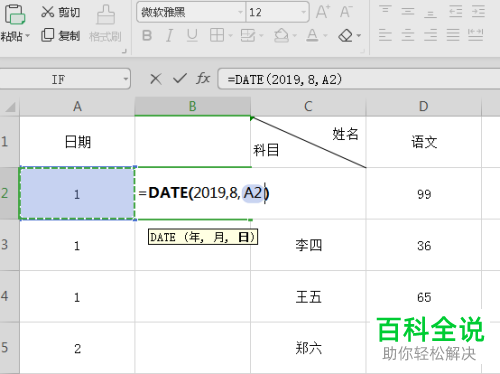Click cell D1 labeled 语文
Viewport: 500px width, 374px height.
[x=424, y=142]
